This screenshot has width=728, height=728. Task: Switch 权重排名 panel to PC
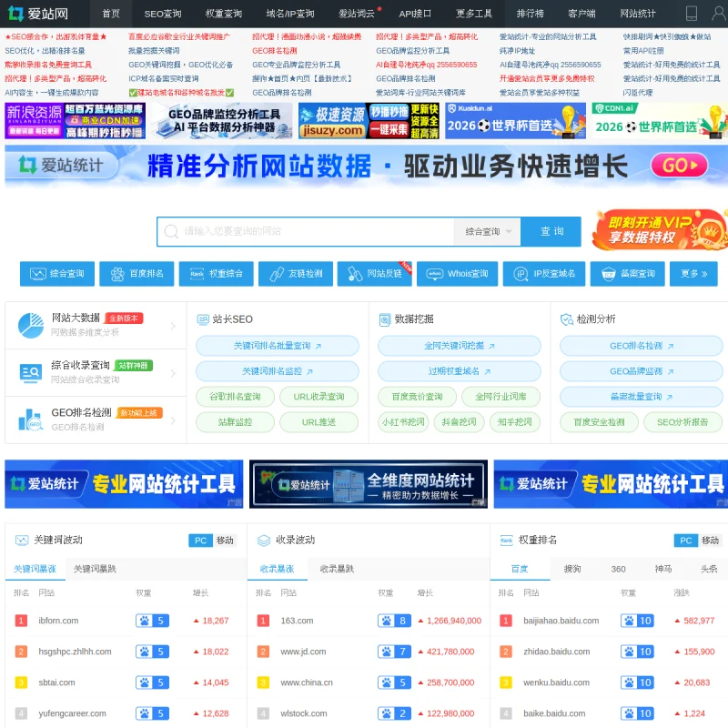coord(686,541)
